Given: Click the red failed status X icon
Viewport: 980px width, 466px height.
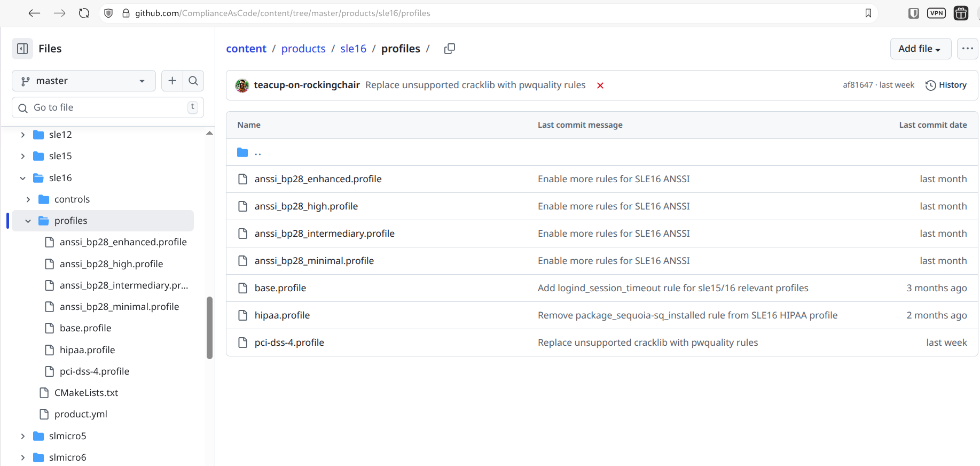Looking at the screenshot, I should (x=600, y=86).
